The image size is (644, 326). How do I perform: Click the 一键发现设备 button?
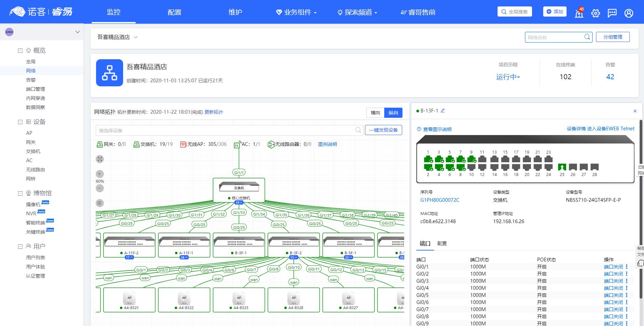coord(383,130)
